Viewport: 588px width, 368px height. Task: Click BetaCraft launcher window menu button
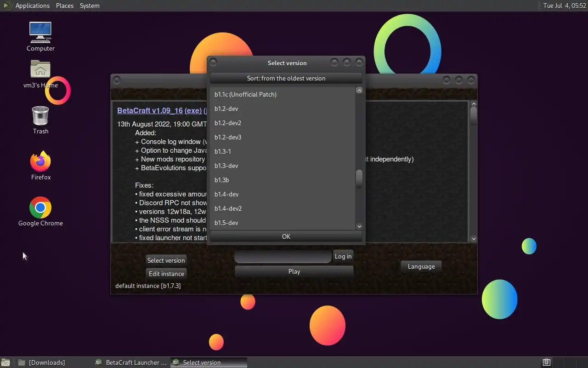click(x=117, y=80)
